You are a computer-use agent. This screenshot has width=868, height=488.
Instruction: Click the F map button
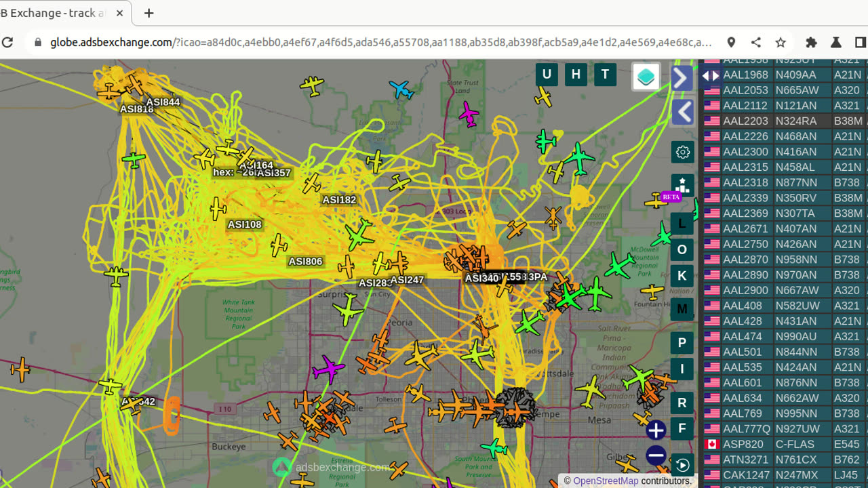point(682,429)
